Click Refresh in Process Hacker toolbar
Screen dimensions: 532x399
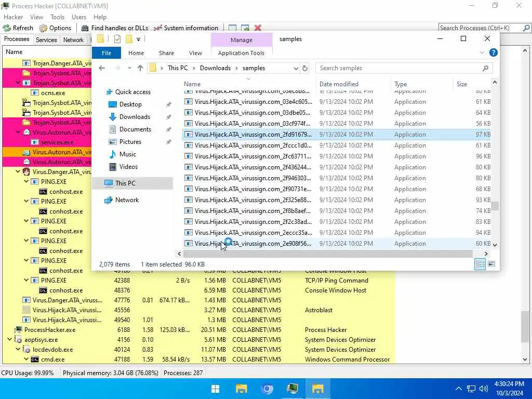coord(18,28)
